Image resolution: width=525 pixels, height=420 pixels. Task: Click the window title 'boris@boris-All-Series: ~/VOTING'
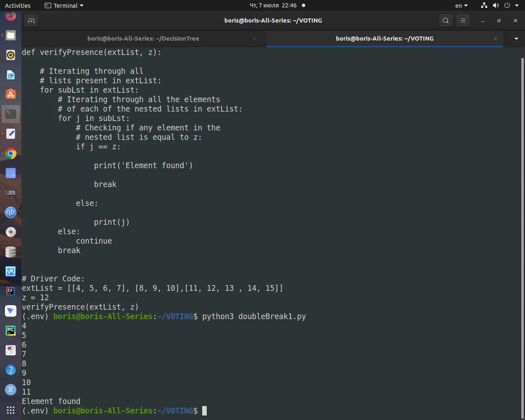tap(273, 21)
